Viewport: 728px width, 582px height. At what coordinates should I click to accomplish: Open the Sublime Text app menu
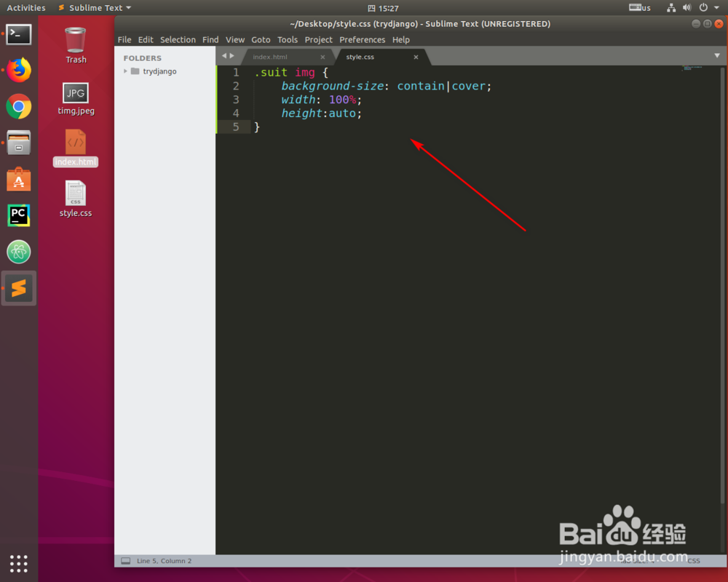coord(94,8)
